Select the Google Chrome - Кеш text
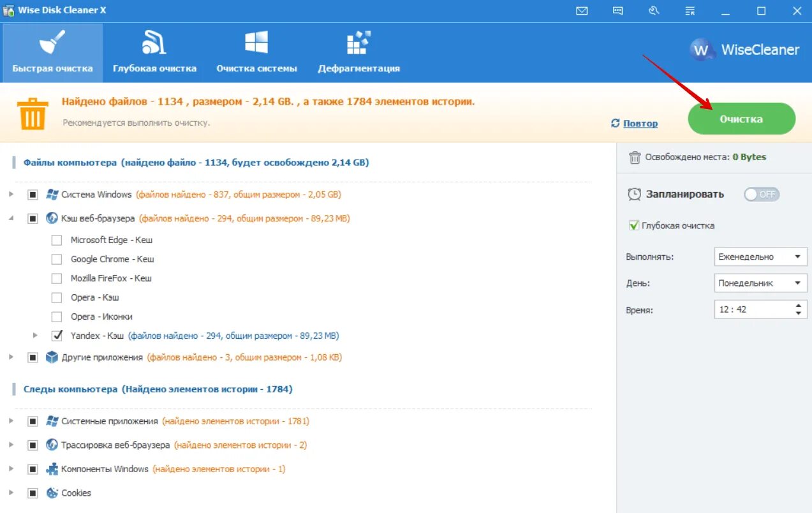The image size is (812, 513). click(112, 259)
